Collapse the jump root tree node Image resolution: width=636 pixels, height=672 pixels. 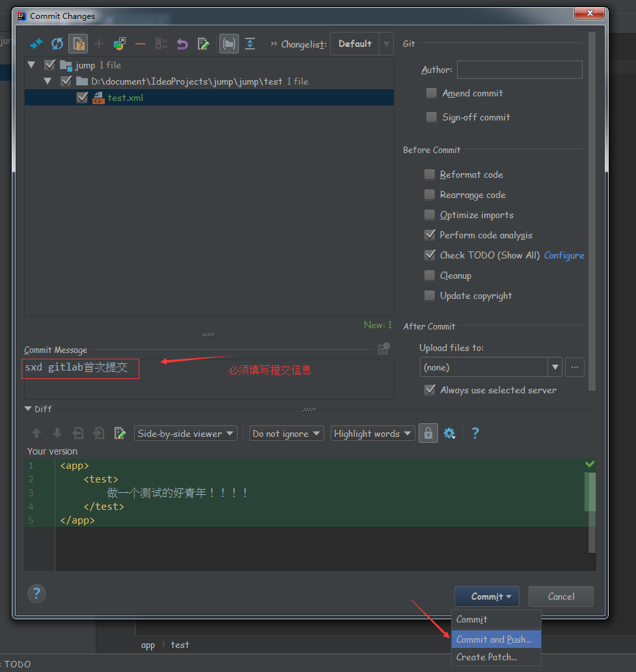coord(31,64)
